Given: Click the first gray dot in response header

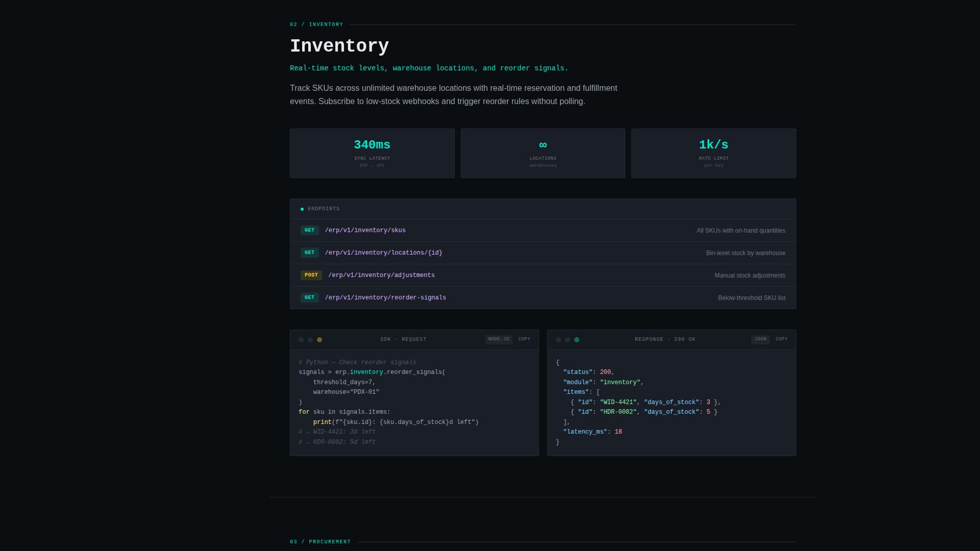Looking at the screenshot, I should pyautogui.click(x=558, y=340).
